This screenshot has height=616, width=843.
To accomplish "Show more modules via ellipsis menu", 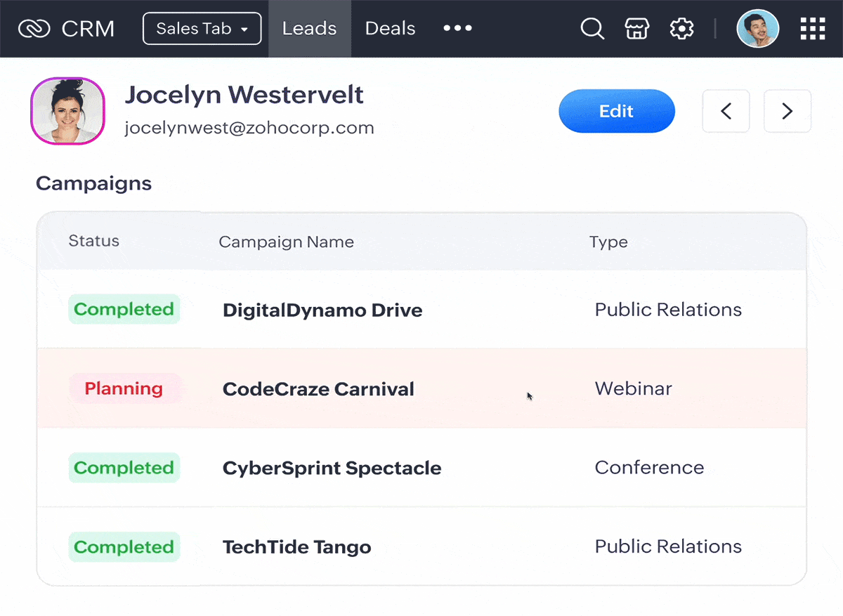I will (x=457, y=29).
